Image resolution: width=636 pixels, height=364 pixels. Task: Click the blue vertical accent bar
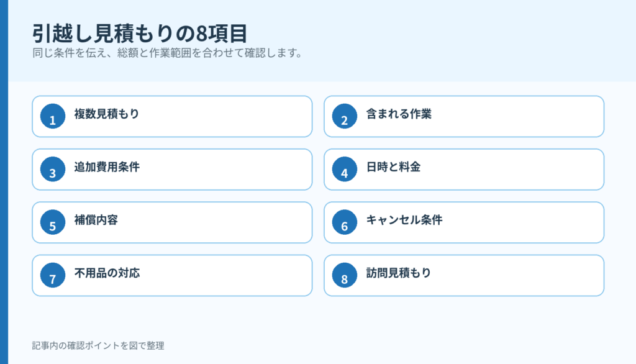point(4,182)
